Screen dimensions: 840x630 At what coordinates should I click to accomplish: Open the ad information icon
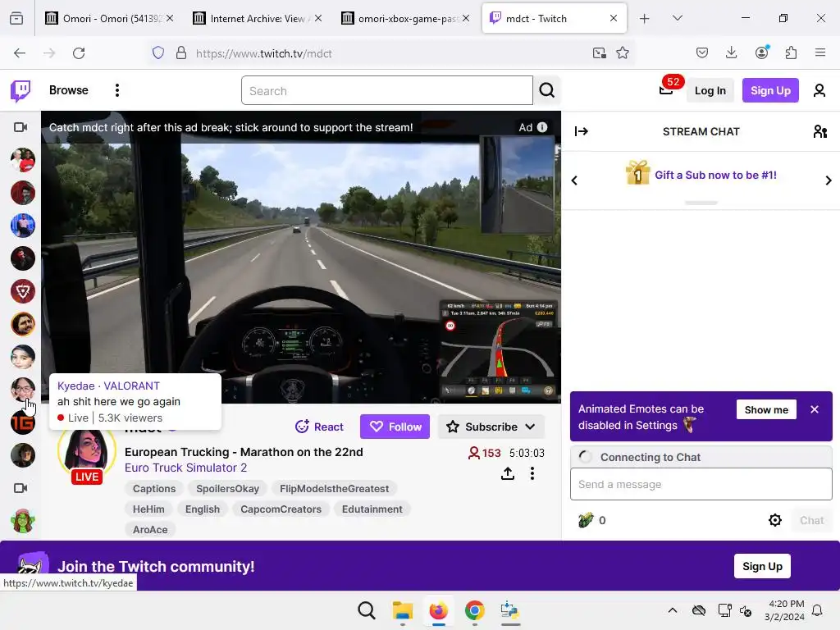[542, 127]
